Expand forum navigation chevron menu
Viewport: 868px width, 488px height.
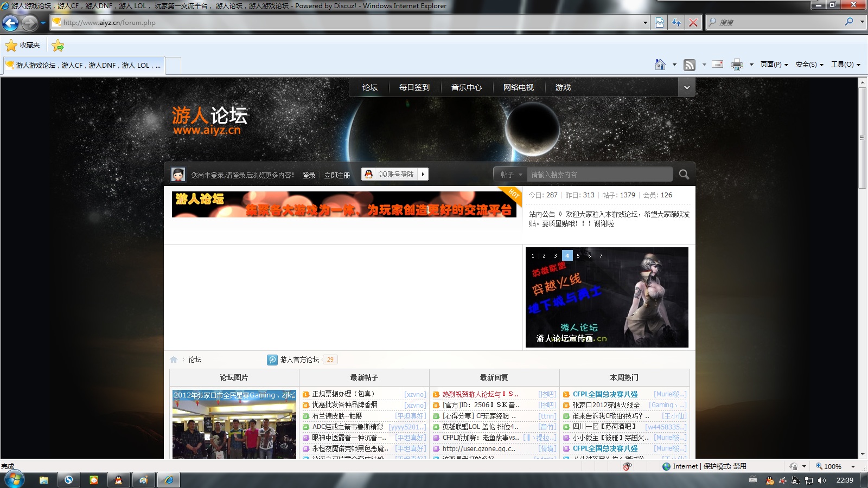point(687,87)
